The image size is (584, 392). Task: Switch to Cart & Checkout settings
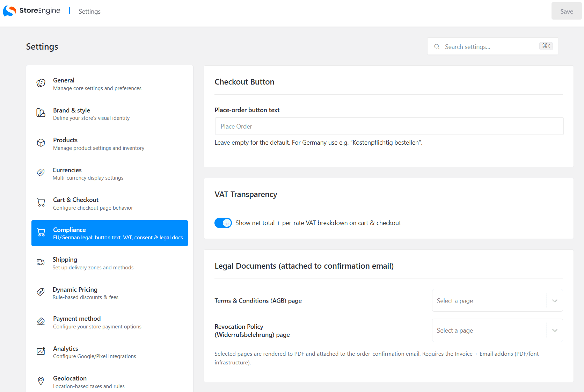110,203
